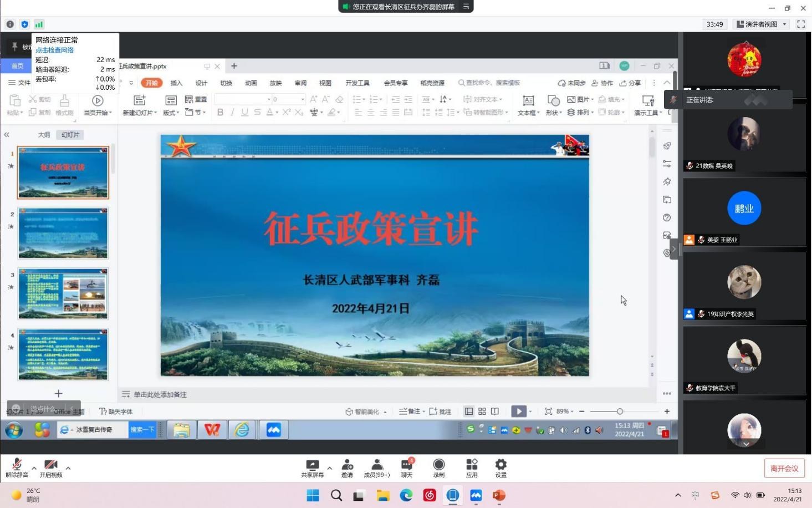Open the 邀请 invite icon
This screenshot has width=812, height=508.
[347, 468]
